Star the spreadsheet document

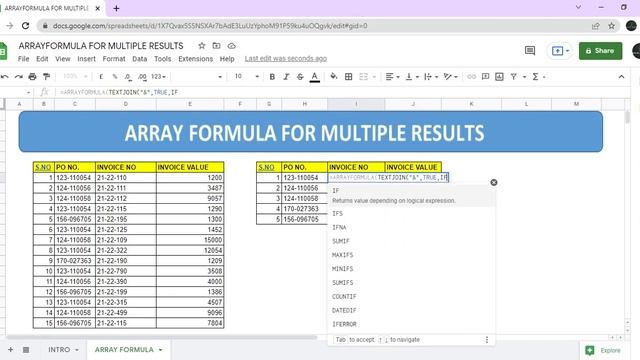coord(202,46)
